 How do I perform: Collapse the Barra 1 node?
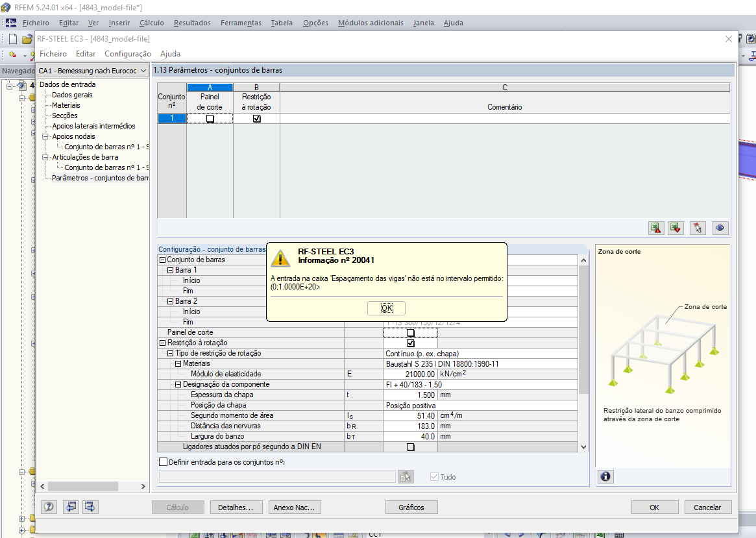(170, 271)
